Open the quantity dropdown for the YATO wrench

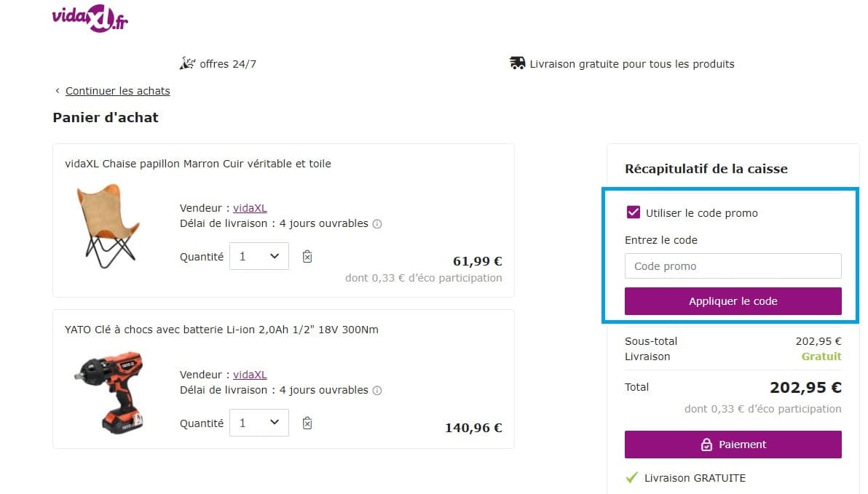tap(259, 423)
